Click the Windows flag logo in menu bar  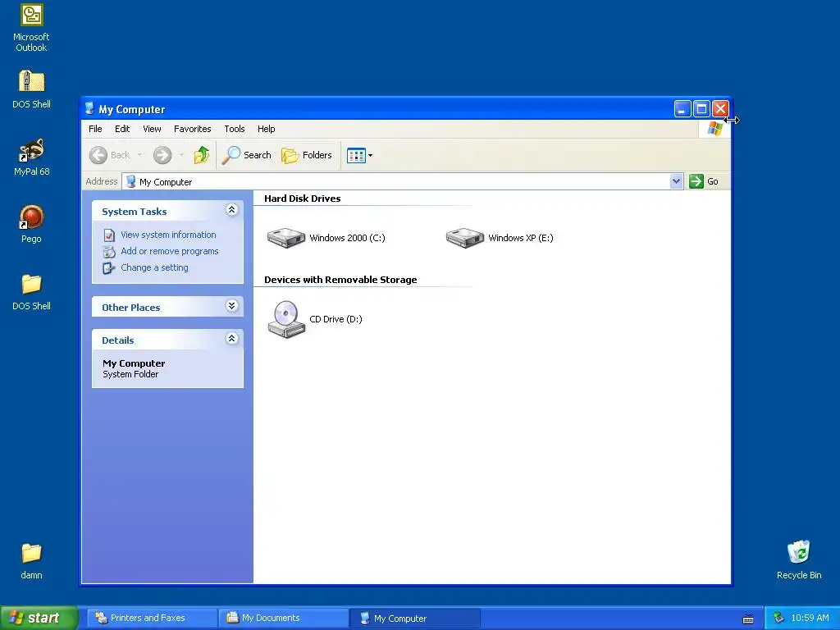click(714, 129)
